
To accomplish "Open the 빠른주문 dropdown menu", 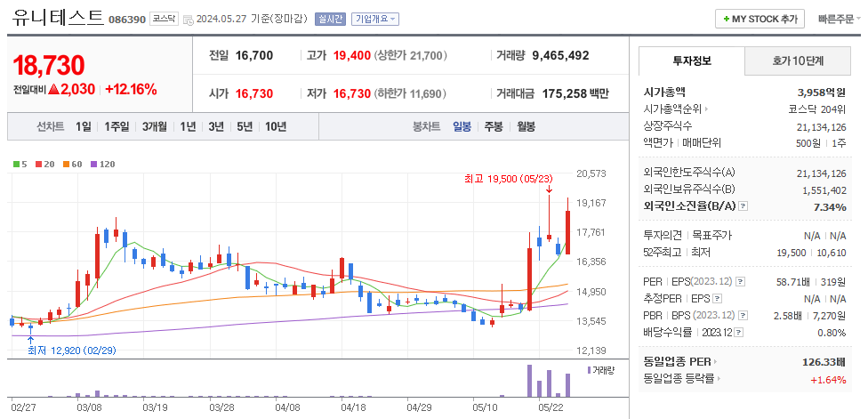I will (x=840, y=19).
